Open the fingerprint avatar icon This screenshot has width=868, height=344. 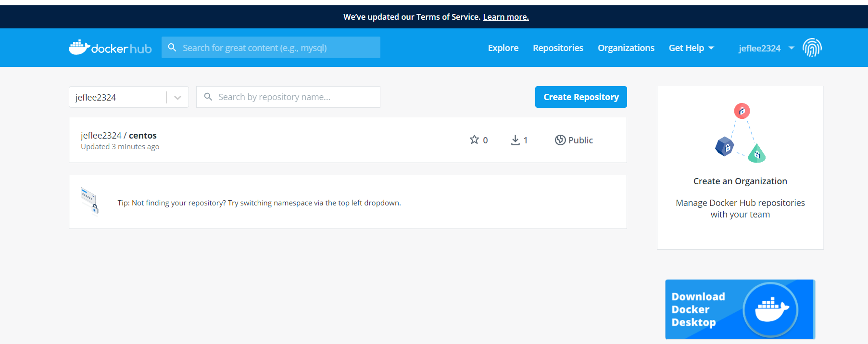(x=812, y=48)
